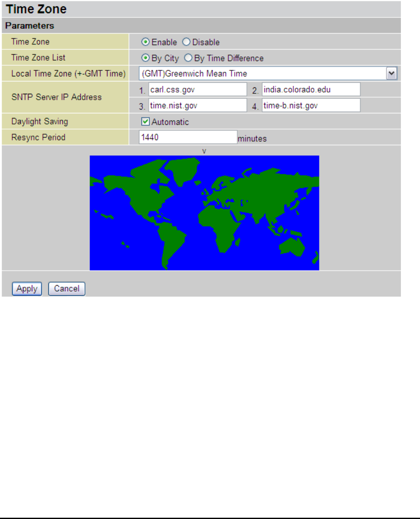
Task: Click the world time zone map
Action: click(204, 213)
